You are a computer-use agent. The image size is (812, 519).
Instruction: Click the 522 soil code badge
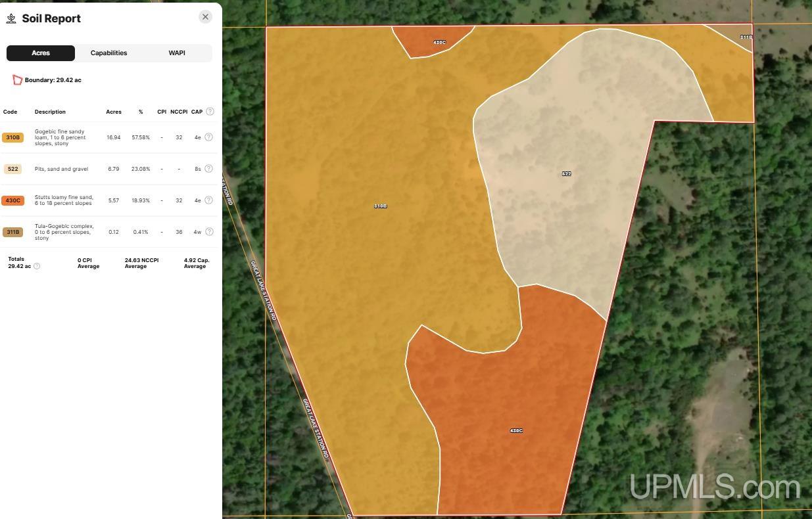coord(12,169)
